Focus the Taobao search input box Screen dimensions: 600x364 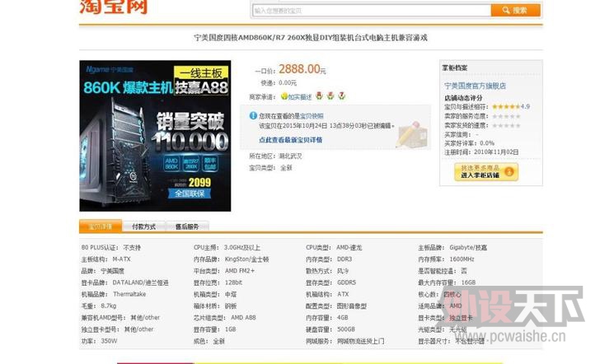[372, 11]
